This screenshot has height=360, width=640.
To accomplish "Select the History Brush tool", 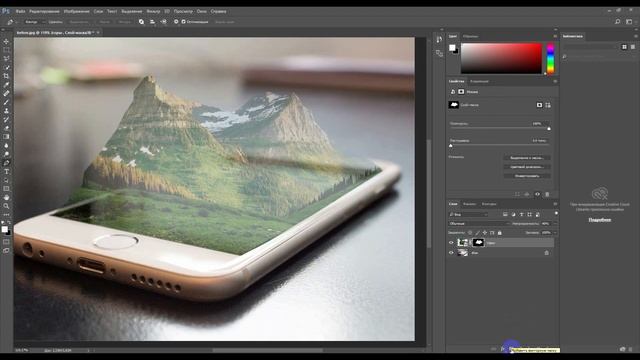I will [x=6, y=120].
